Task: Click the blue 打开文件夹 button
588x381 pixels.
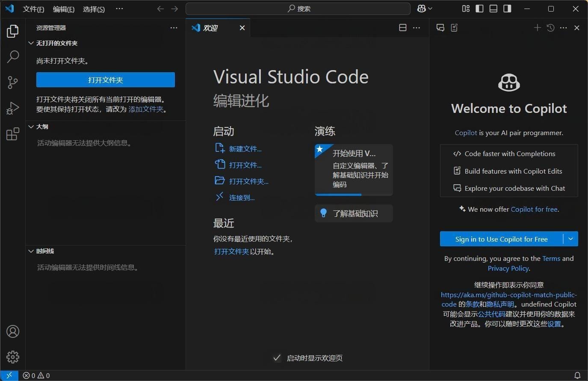Action: (106, 80)
